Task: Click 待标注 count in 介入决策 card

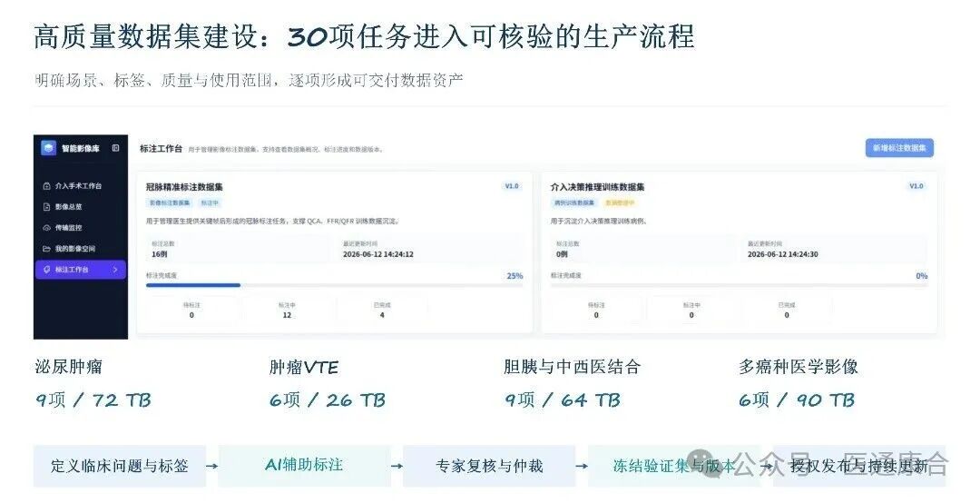Action: pos(596,315)
